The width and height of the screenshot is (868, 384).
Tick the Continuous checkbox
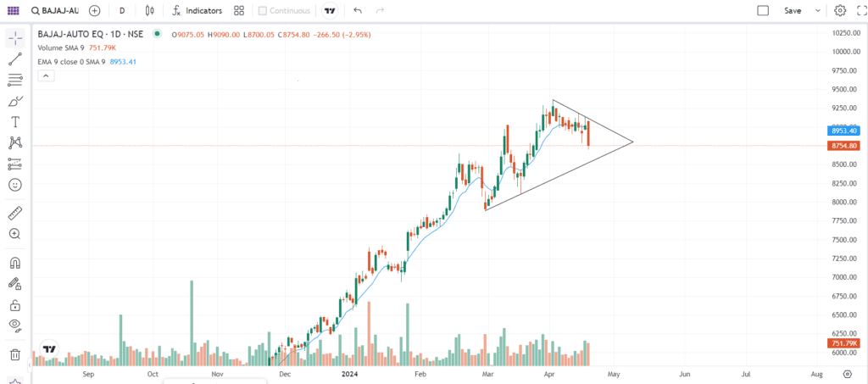(263, 11)
